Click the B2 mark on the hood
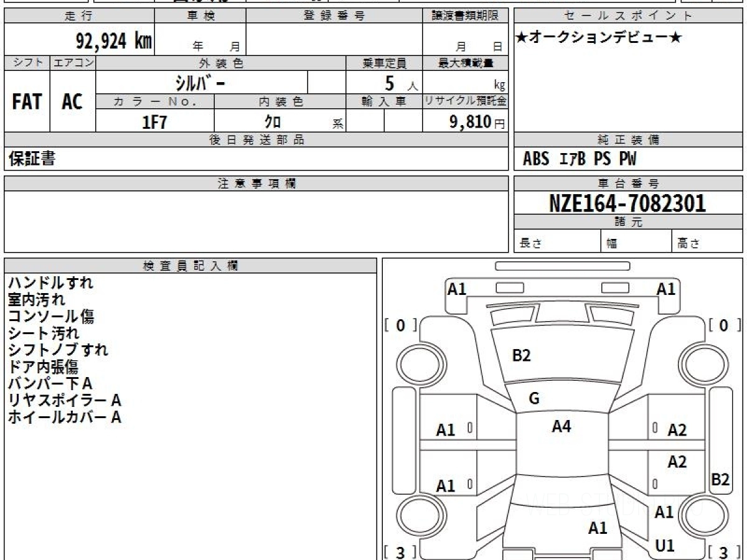The image size is (747, 560). tap(521, 356)
